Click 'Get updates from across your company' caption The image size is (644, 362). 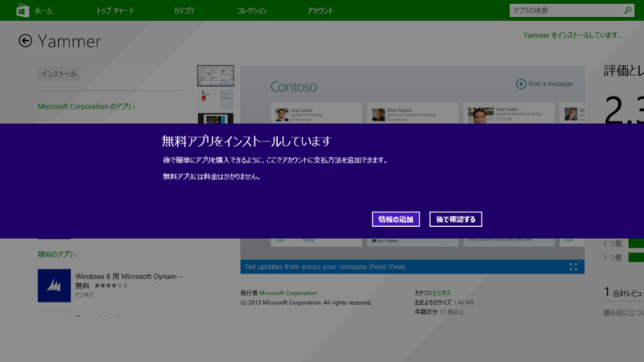tap(325, 267)
